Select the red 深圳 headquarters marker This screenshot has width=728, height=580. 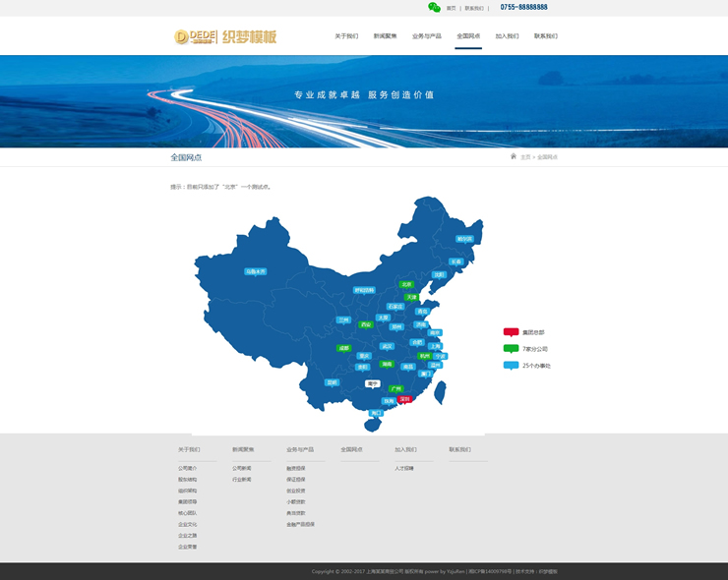tap(405, 399)
